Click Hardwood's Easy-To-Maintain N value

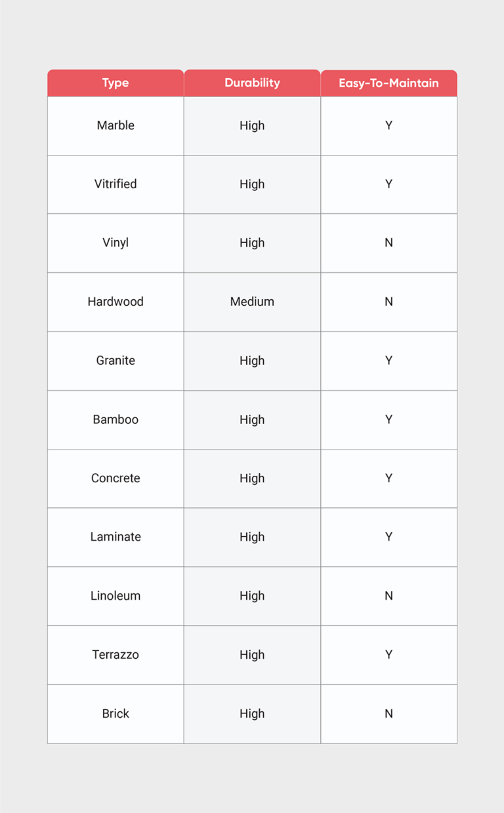click(x=388, y=302)
